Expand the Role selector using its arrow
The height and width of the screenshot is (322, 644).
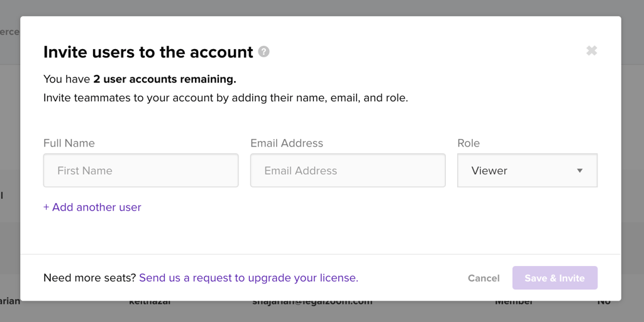tap(580, 171)
